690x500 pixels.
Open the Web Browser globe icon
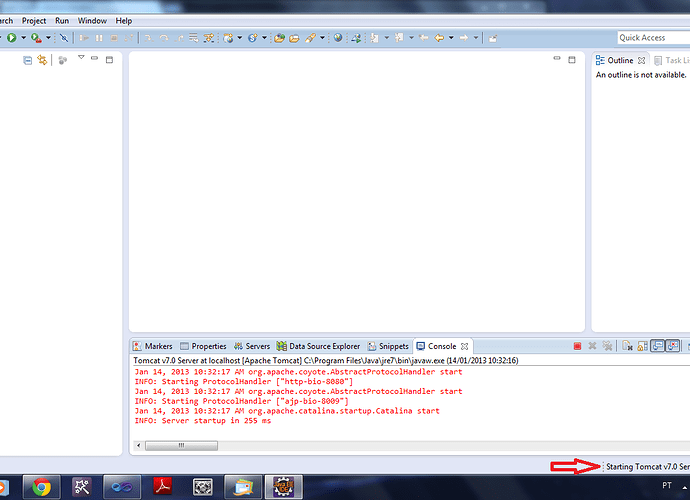[338, 38]
